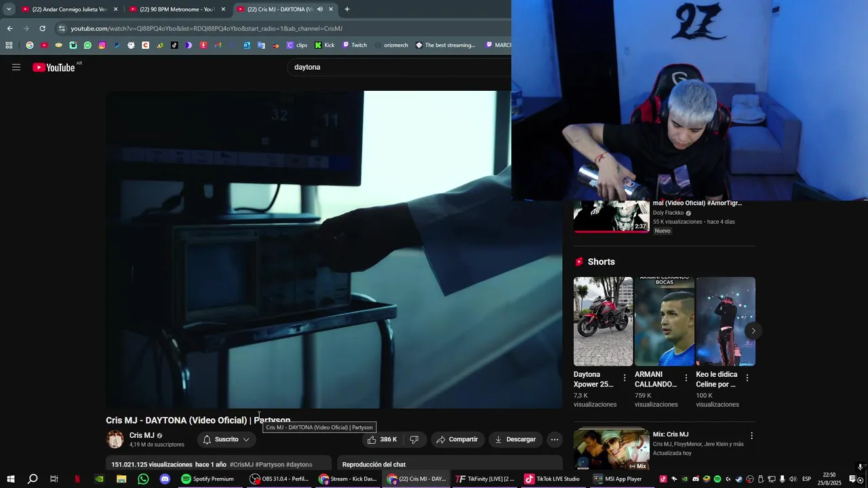Viewport: 868px width, 488px height.
Task: Open a new browser tab with plus
Action: point(347,9)
